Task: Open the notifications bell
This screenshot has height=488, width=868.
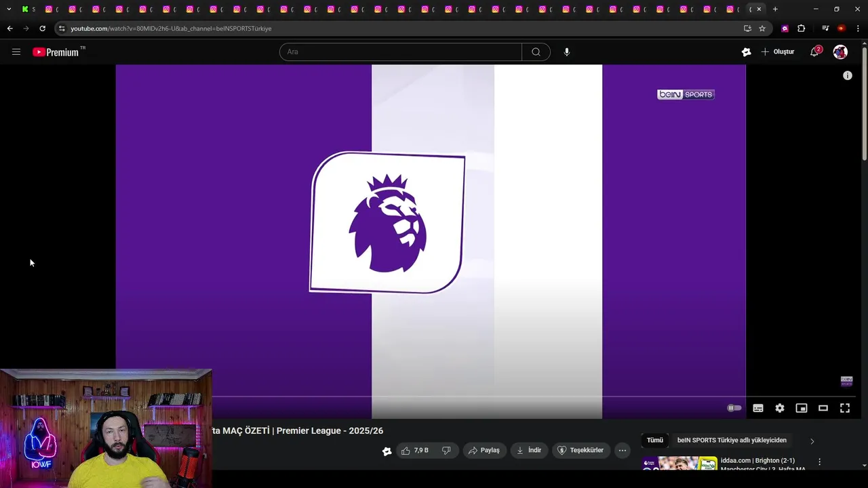Action: point(815,52)
